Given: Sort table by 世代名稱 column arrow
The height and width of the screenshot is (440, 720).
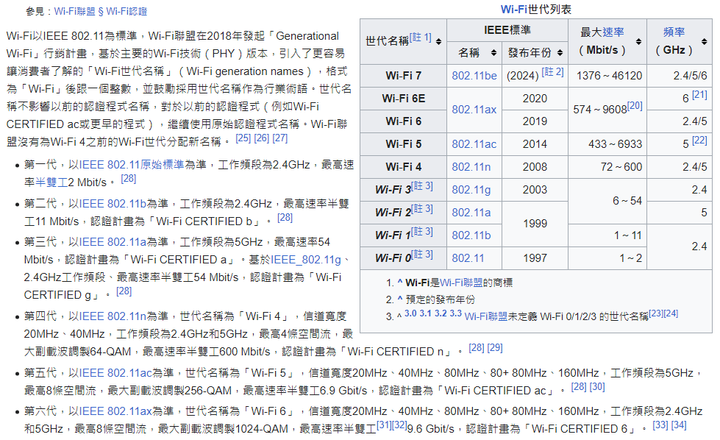Looking at the screenshot, I should 439,41.
